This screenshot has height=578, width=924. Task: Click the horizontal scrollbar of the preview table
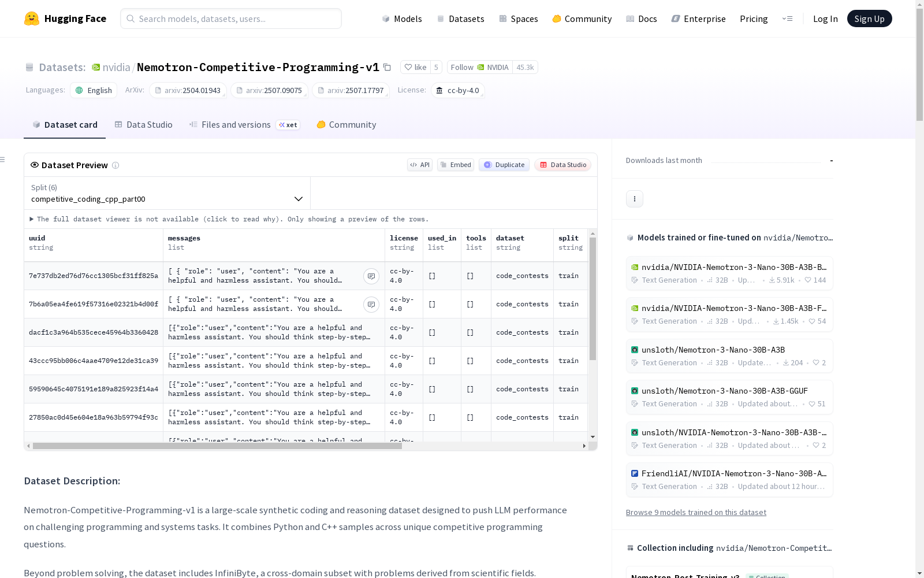coord(217,446)
